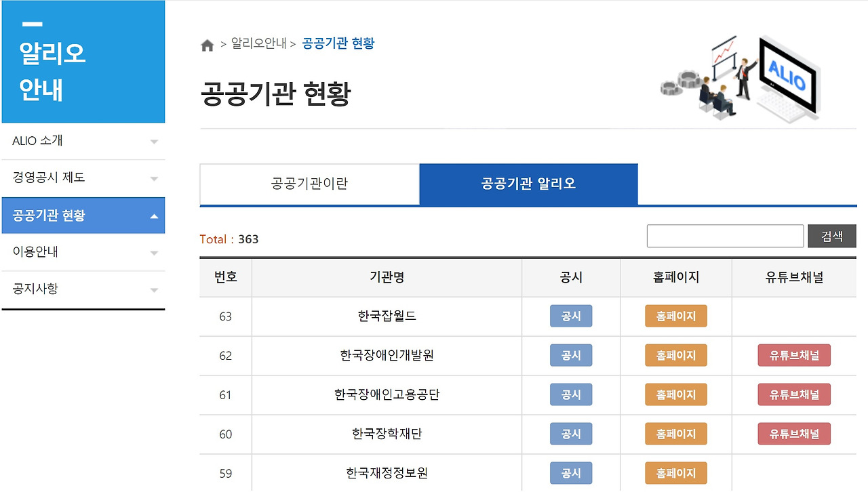
Task: Expand the 경영공시 제도 menu arrow
Action: [x=154, y=179]
